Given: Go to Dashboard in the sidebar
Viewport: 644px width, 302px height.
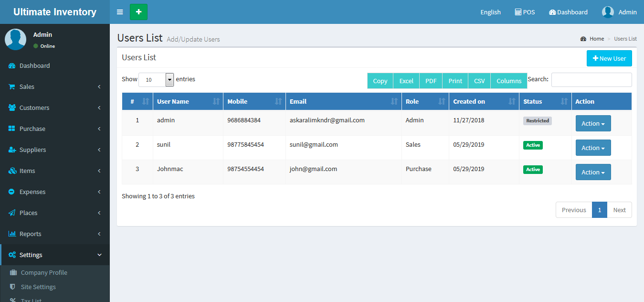Looking at the screenshot, I should pyautogui.click(x=34, y=65).
